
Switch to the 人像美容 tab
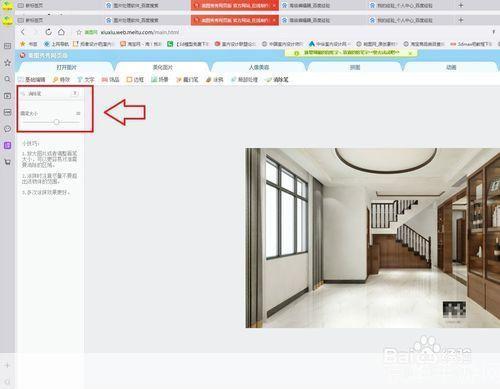pyautogui.click(x=259, y=67)
